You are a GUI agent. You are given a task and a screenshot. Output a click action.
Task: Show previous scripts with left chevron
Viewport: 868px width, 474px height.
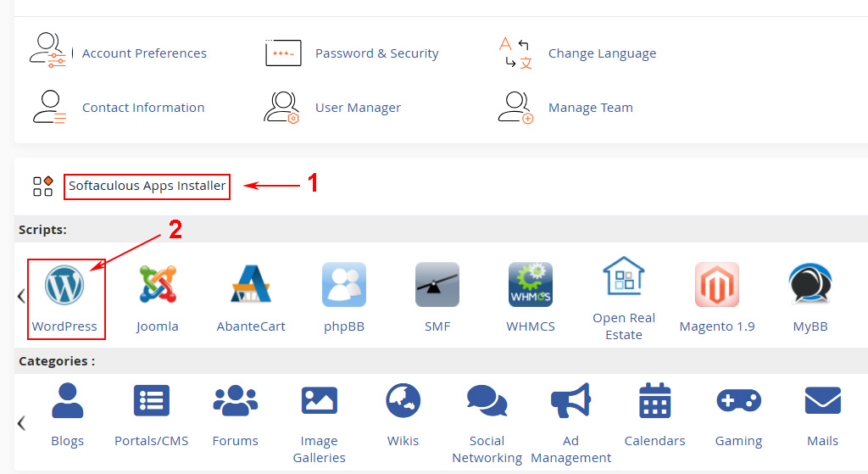point(21,296)
